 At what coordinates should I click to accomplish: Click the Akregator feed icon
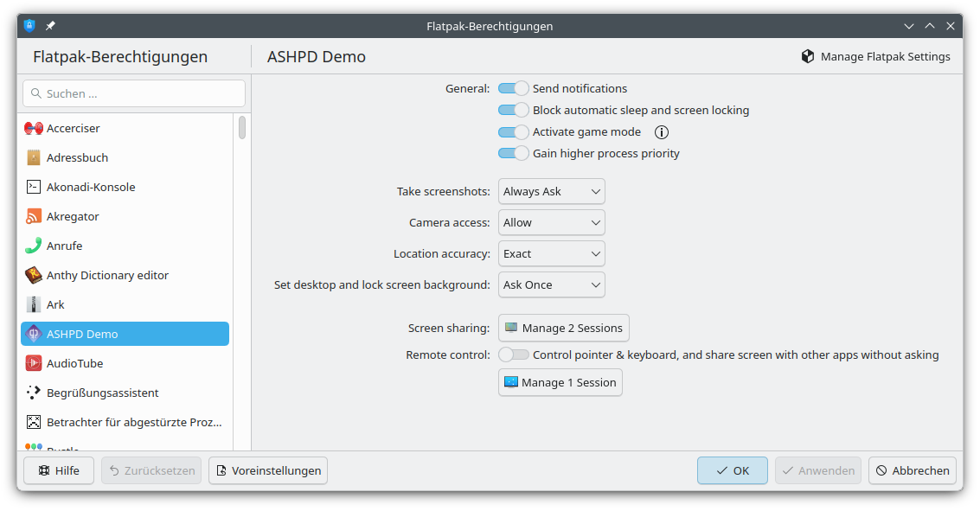click(x=34, y=216)
